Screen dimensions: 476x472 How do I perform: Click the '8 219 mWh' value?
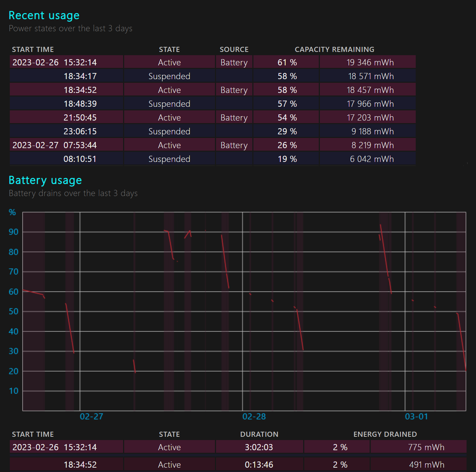click(372, 145)
